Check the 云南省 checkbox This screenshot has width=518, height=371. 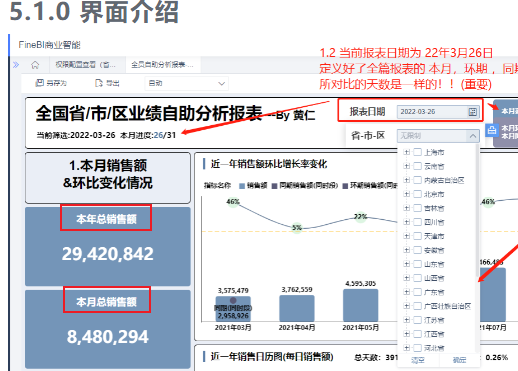(x=417, y=166)
